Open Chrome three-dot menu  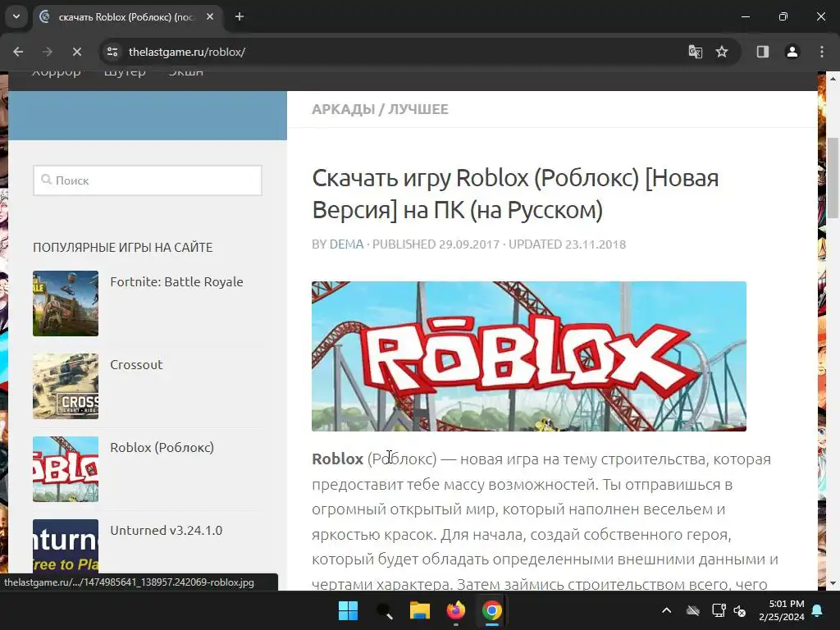(x=822, y=52)
